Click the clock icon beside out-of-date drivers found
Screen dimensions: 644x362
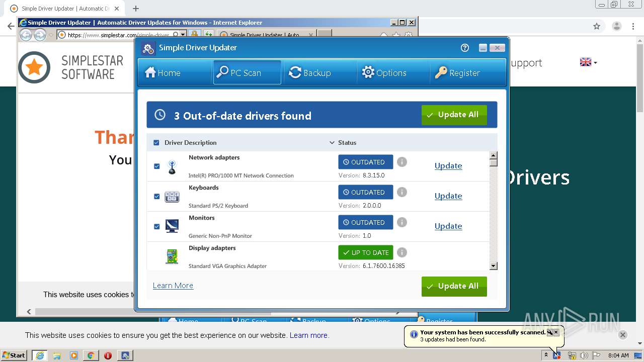(x=160, y=115)
